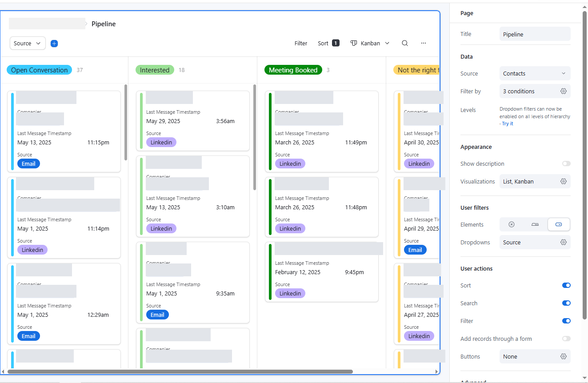The height and width of the screenshot is (383, 588).
Task: Open the three-dots more options menu
Action: pos(424,43)
